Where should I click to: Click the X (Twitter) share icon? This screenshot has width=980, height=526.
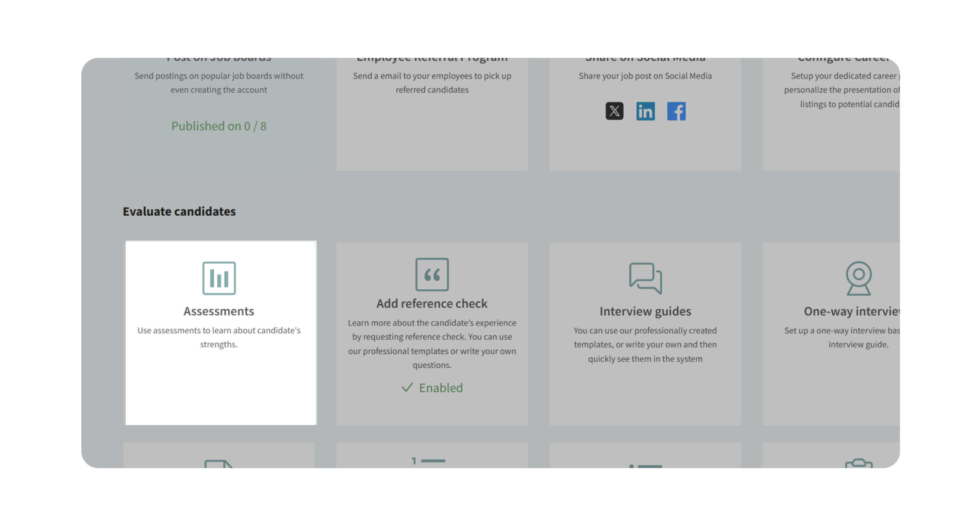point(614,111)
